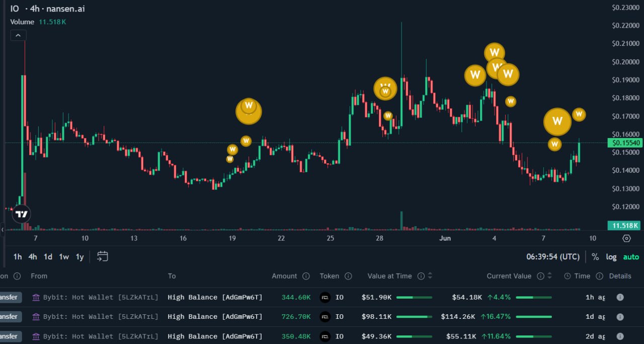This screenshot has height=344, width=644.
Task: Click amount 344.60K
Action: pyautogui.click(x=296, y=297)
